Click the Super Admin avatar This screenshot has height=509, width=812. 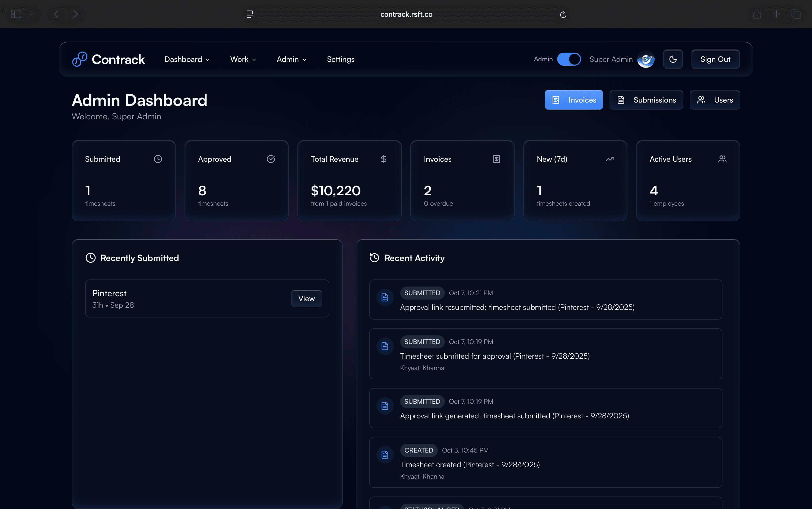[646, 59]
